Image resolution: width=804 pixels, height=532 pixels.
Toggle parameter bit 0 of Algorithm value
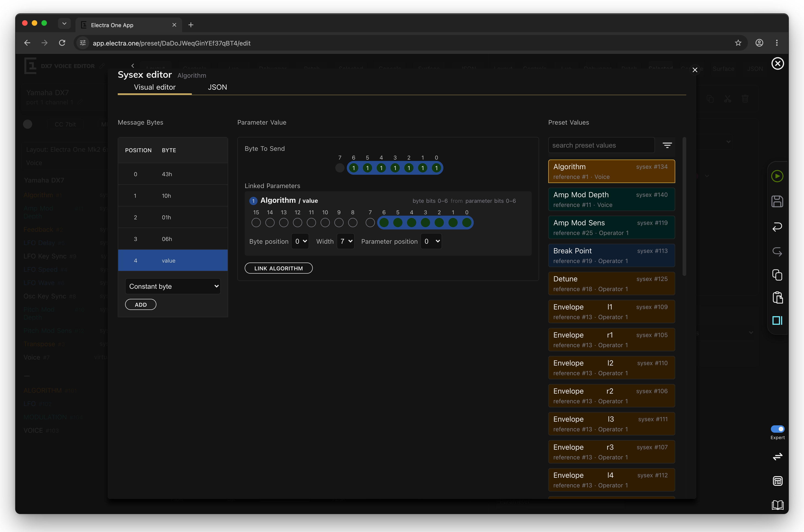[467, 223]
